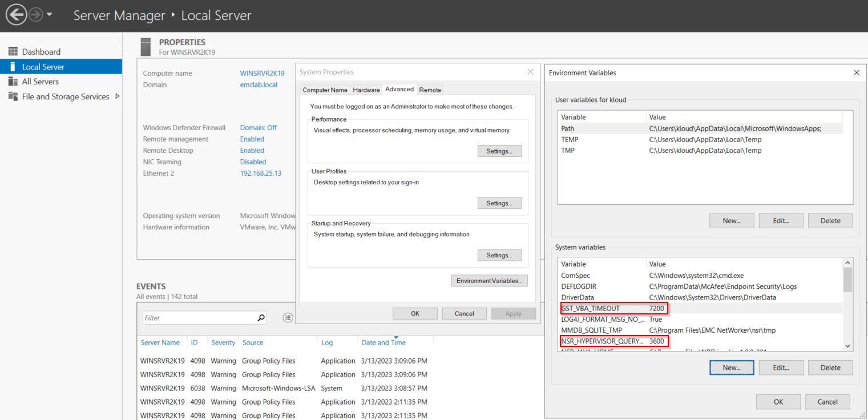Click the back navigation arrow
This screenshot has height=420, width=868.
pyautogui.click(x=16, y=14)
